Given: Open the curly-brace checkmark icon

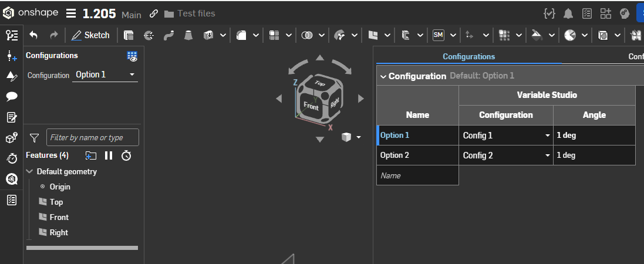Looking at the screenshot, I should coord(549,13).
